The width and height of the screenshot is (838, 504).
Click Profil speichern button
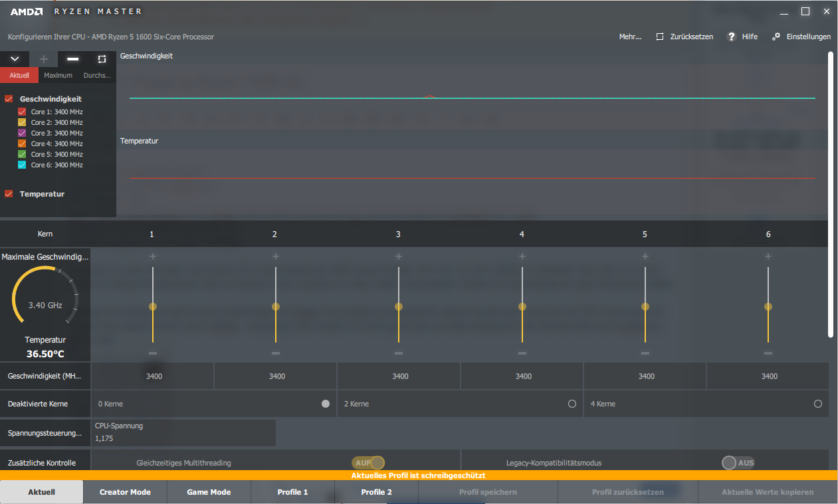488,492
